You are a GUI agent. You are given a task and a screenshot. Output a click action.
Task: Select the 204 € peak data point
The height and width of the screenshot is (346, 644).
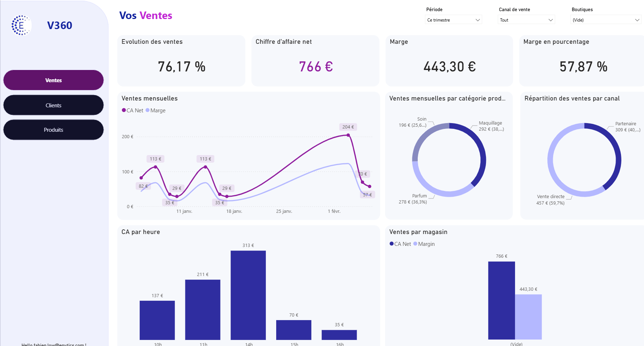coord(348,135)
